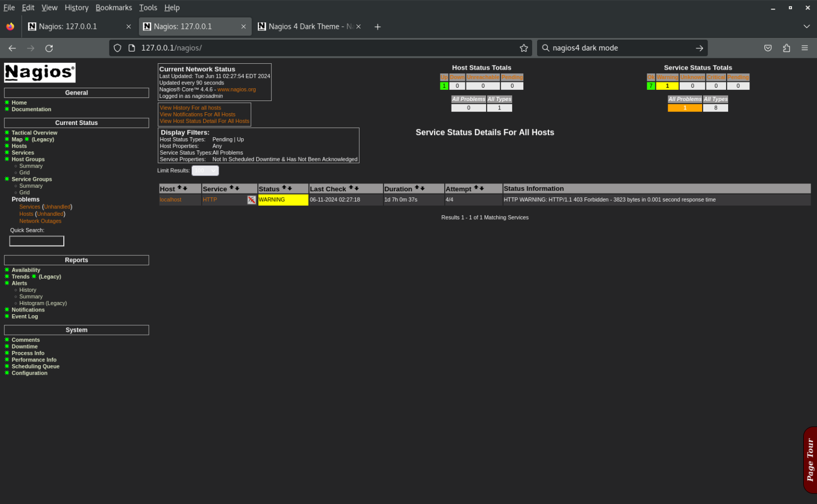Click the yellow Warning service count box
The height and width of the screenshot is (504, 817).
[x=668, y=86]
